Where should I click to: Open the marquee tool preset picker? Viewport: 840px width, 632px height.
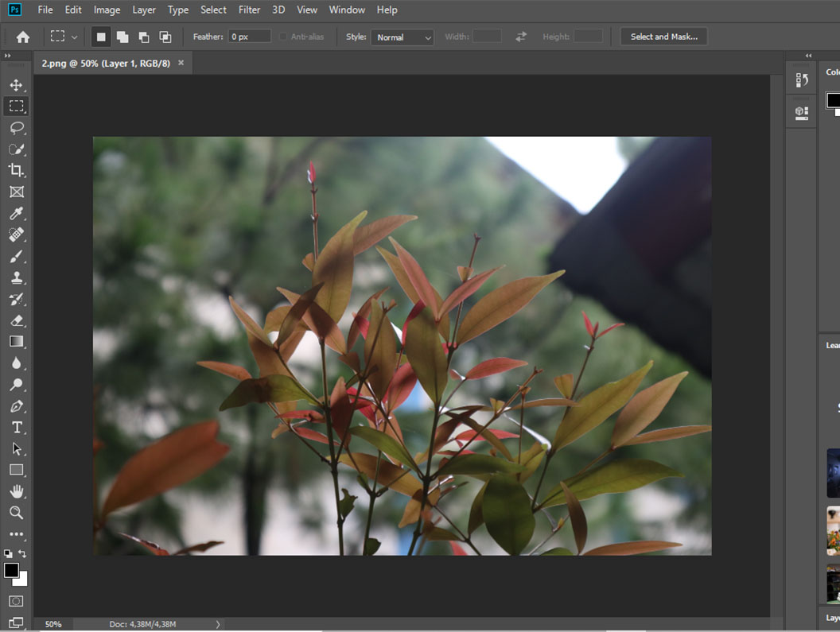click(63, 37)
